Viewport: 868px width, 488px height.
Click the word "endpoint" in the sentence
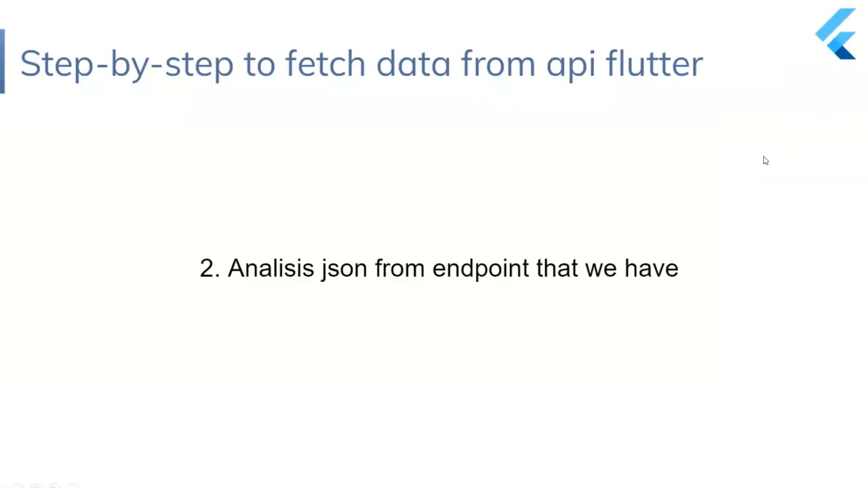[x=481, y=268]
